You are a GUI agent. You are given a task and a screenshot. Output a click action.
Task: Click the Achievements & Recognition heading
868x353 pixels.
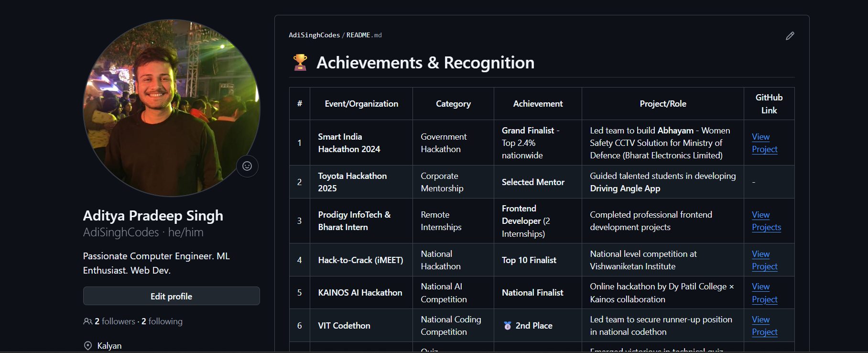point(425,63)
